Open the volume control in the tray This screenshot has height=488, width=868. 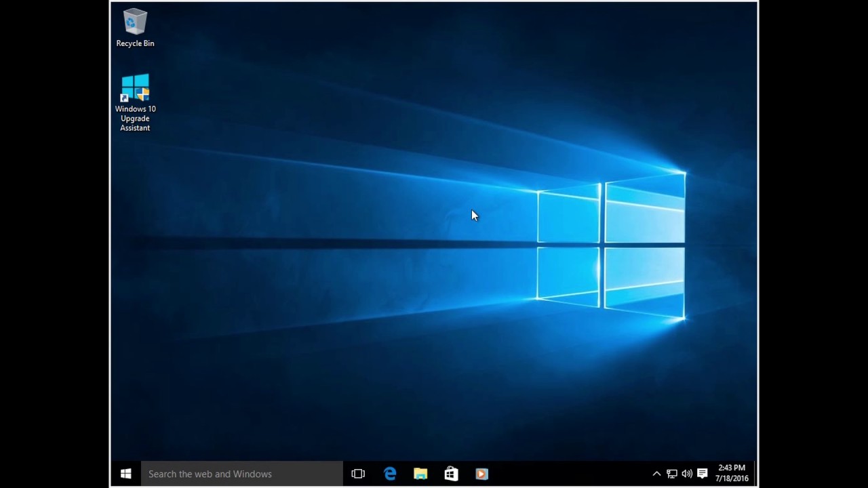tap(687, 474)
